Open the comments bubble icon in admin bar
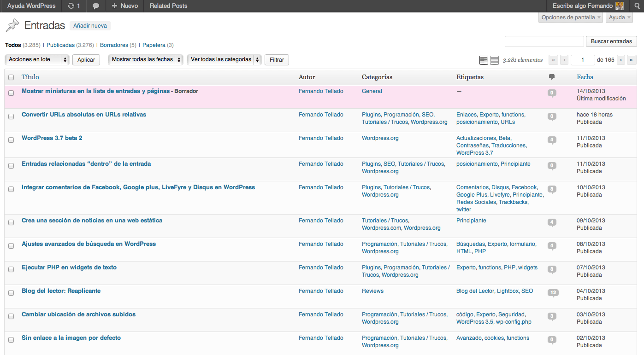 (96, 6)
